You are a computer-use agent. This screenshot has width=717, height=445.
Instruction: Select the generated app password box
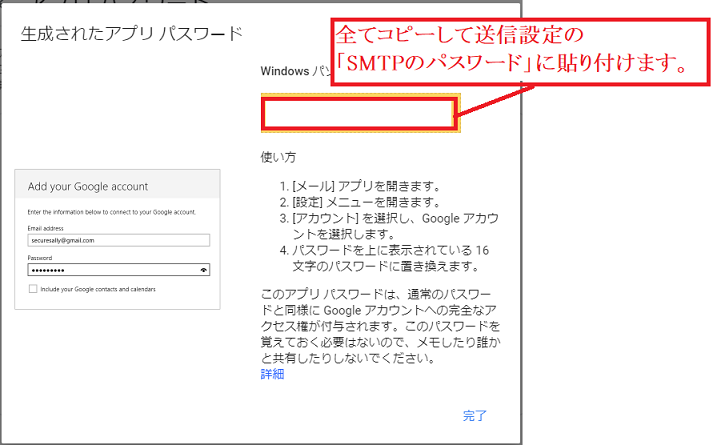click(360, 113)
